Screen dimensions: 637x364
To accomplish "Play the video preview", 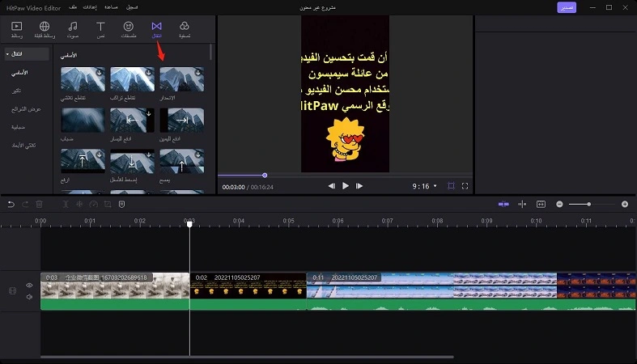I will (346, 186).
